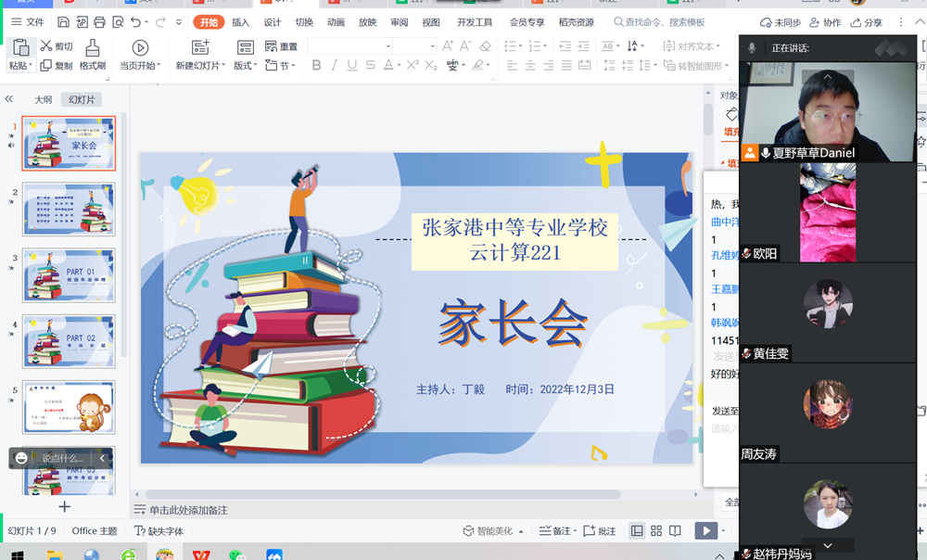Select the slide 3 PART 01 thumbnail

[70, 275]
